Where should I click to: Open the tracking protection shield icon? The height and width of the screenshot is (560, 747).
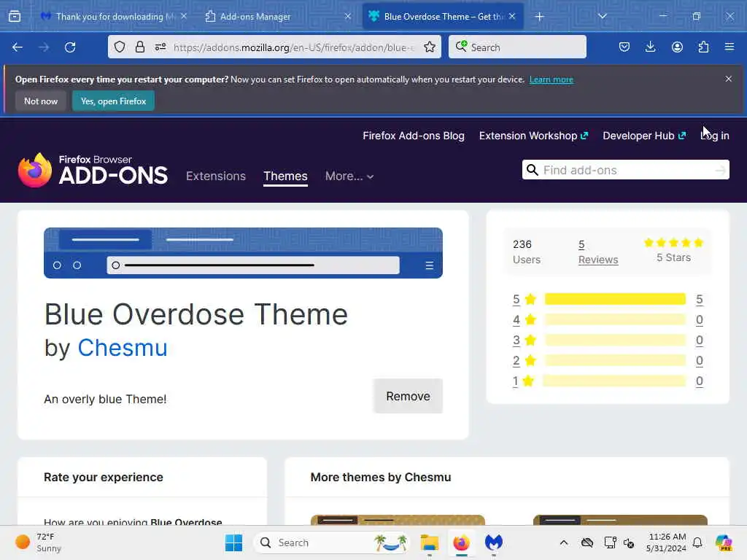click(x=120, y=47)
